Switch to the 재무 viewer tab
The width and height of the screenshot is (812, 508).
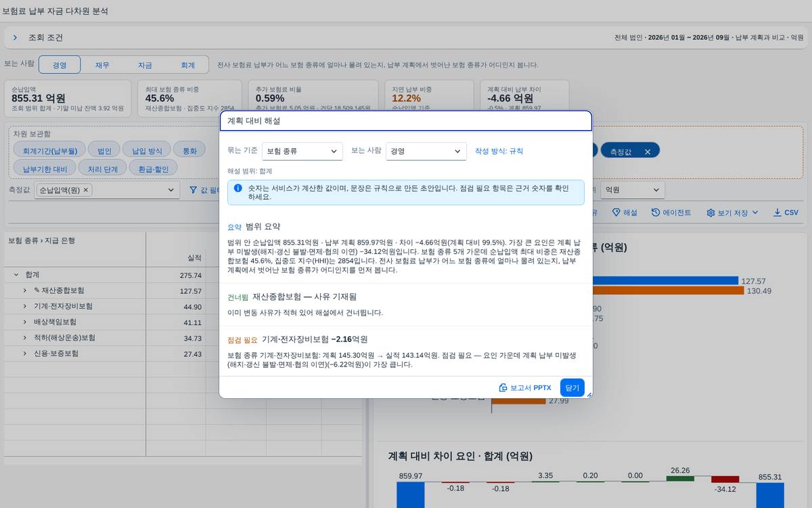(x=102, y=65)
